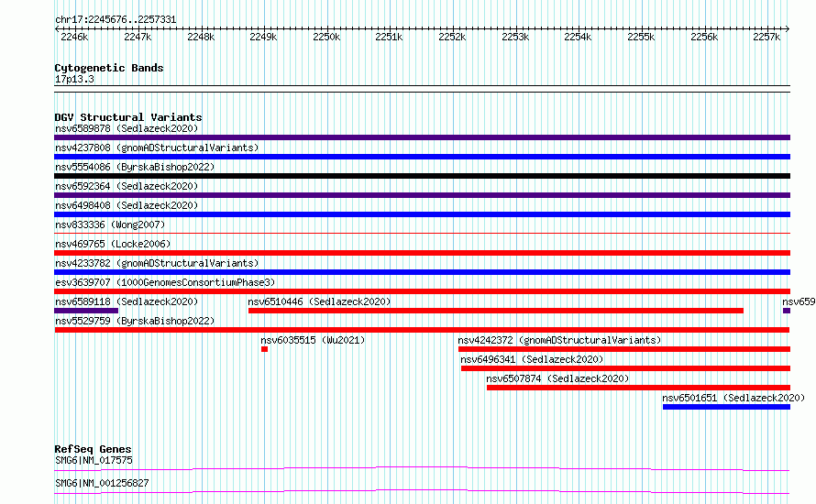The width and height of the screenshot is (816, 504).
Task: Click the DGV Structural Variants track title
Action: coord(128,117)
